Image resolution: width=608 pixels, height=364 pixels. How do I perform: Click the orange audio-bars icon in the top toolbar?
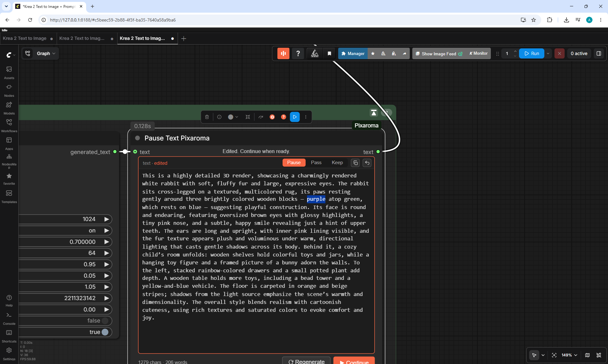pos(283,53)
